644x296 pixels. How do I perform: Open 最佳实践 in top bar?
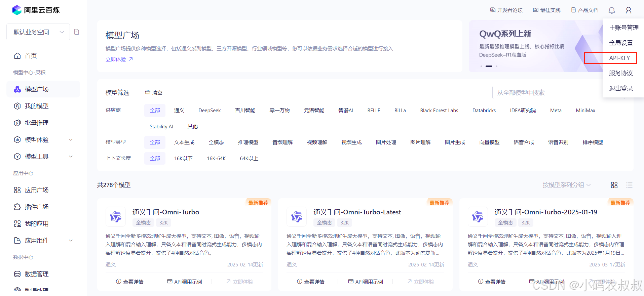(x=547, y=10)
